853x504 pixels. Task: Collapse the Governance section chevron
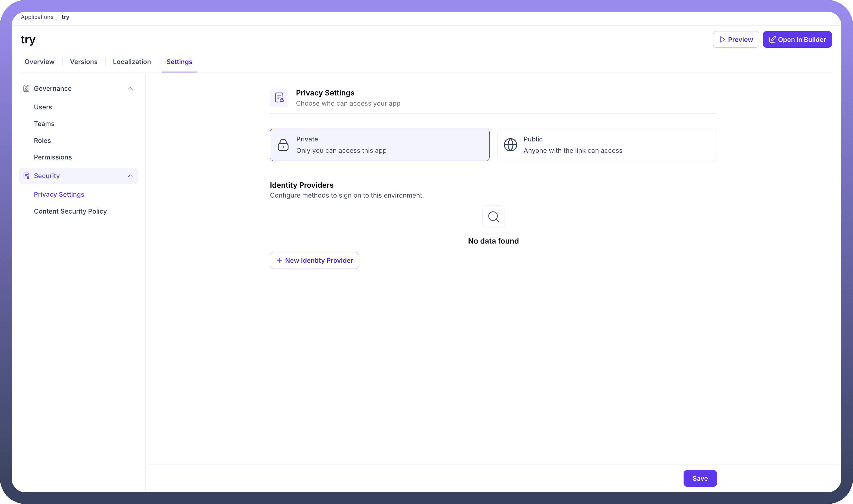pos(130,89)
